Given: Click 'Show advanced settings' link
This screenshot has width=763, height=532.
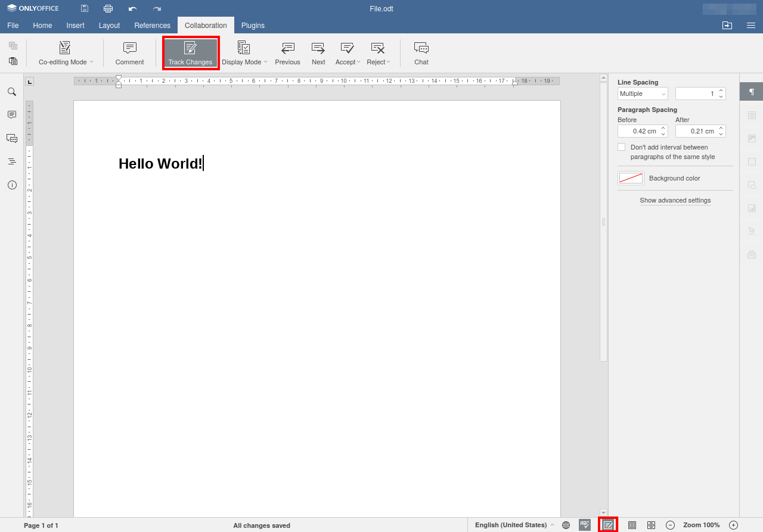Looking at the screenshot, I should 675,200.
